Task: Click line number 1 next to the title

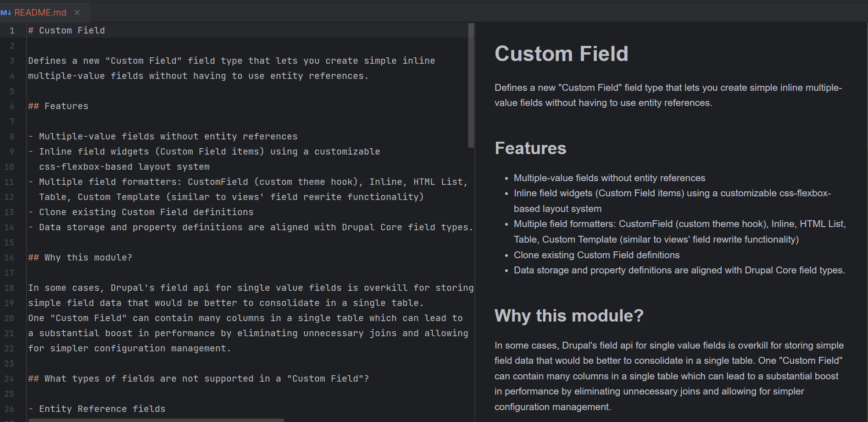Action: pos(11,30)
